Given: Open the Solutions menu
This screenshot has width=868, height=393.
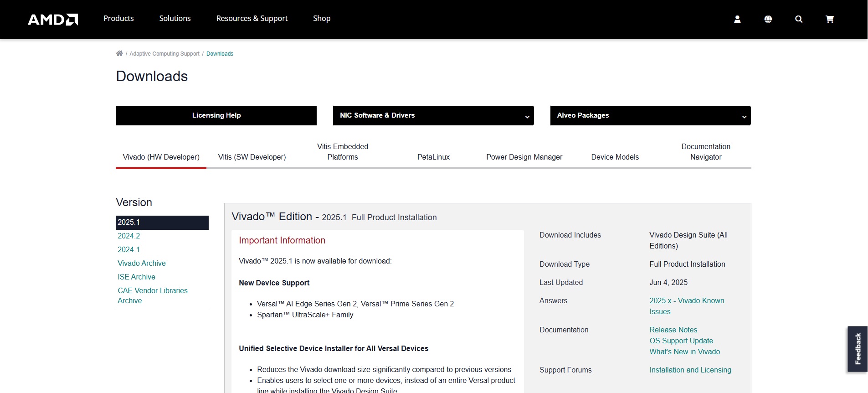Looking at the screenshot, I should pyautogui.click(x=175, y=18).
